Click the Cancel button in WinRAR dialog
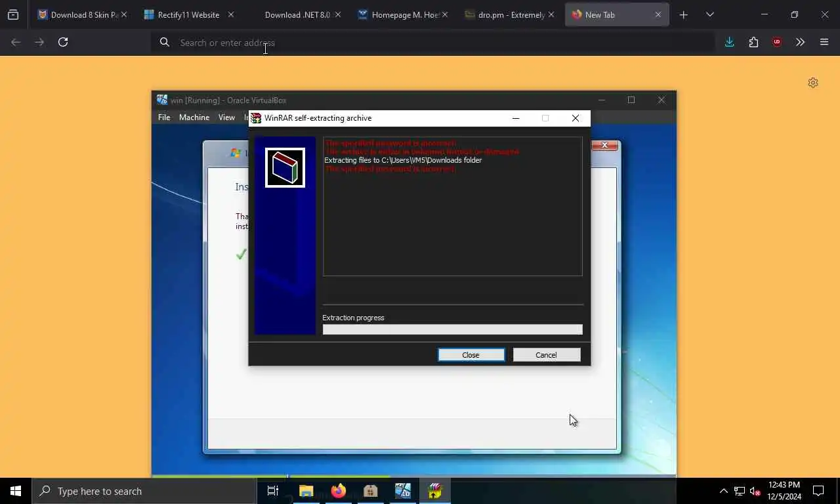 pos(546,355)
